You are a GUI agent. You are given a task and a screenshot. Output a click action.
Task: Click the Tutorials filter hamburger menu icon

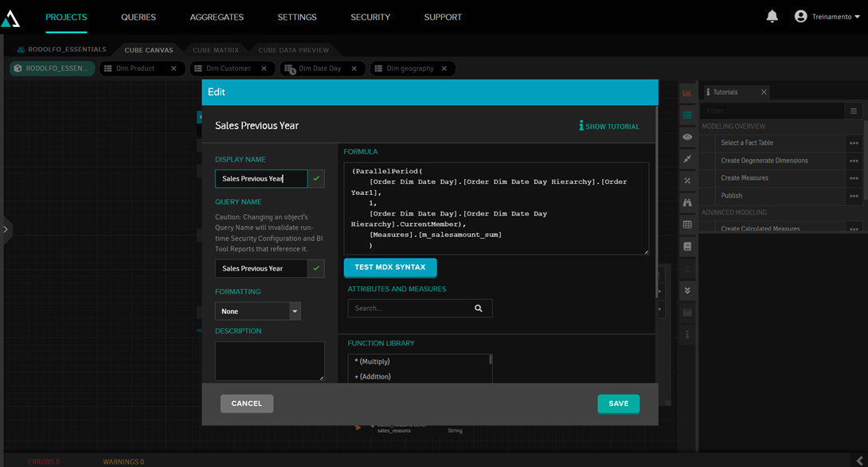point(854,111)
